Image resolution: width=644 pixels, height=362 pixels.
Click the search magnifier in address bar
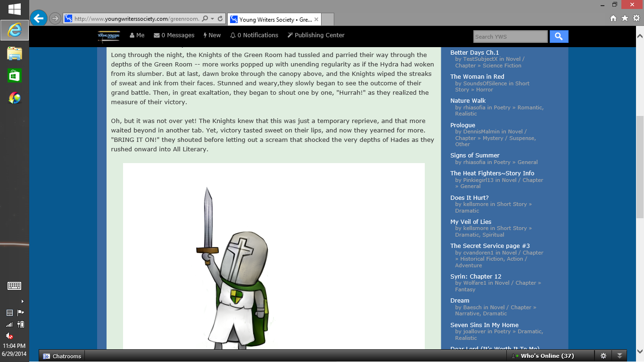(205, 19)
